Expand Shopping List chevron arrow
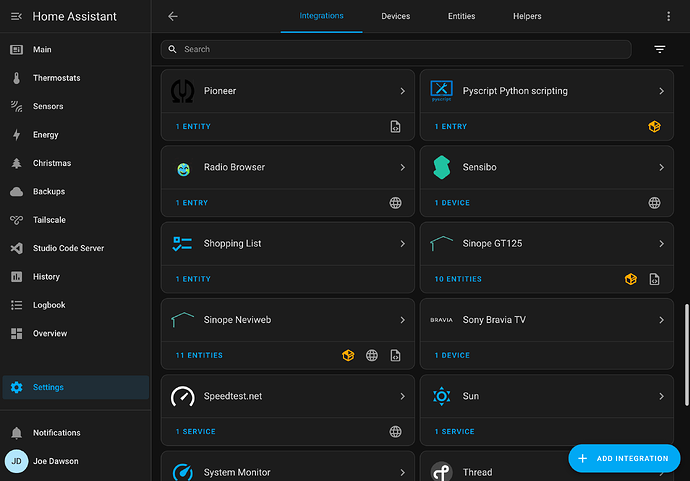Image resolution: width=690 pixels, height=481 pixels. click(x=402, y=243)
